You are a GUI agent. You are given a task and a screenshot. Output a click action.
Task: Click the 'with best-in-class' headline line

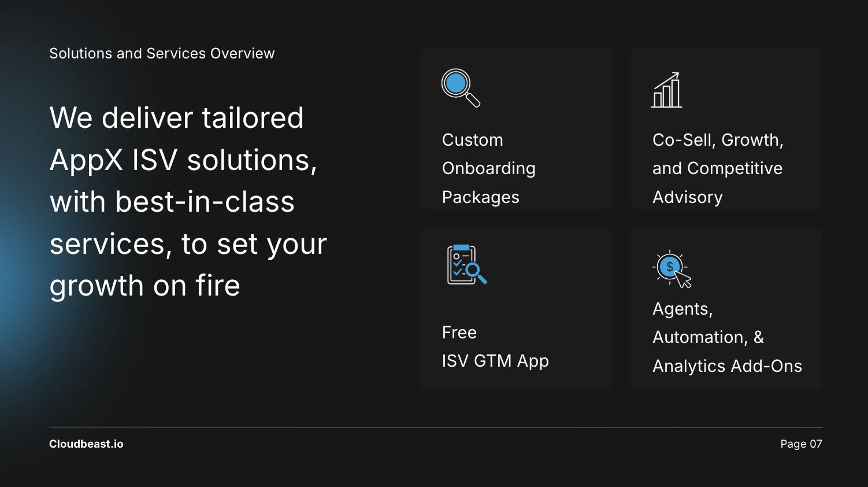(x=172, y=202)
